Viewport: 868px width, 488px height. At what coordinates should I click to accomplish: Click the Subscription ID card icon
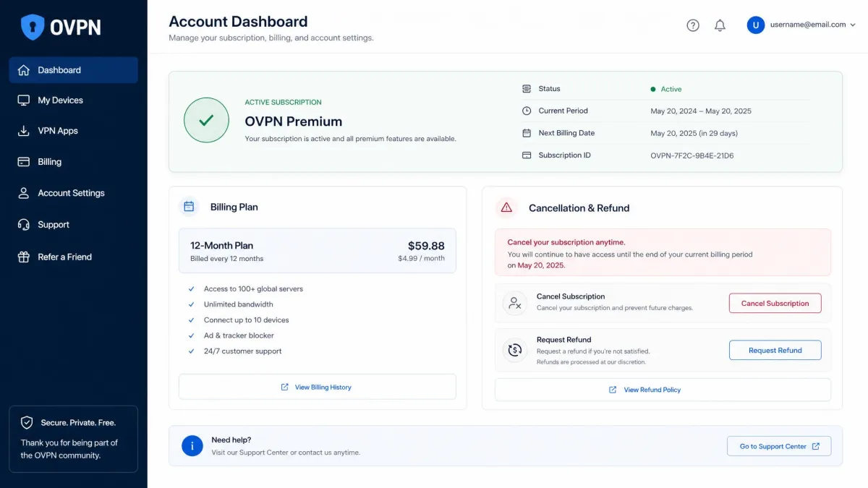click(x=527, y=155)
